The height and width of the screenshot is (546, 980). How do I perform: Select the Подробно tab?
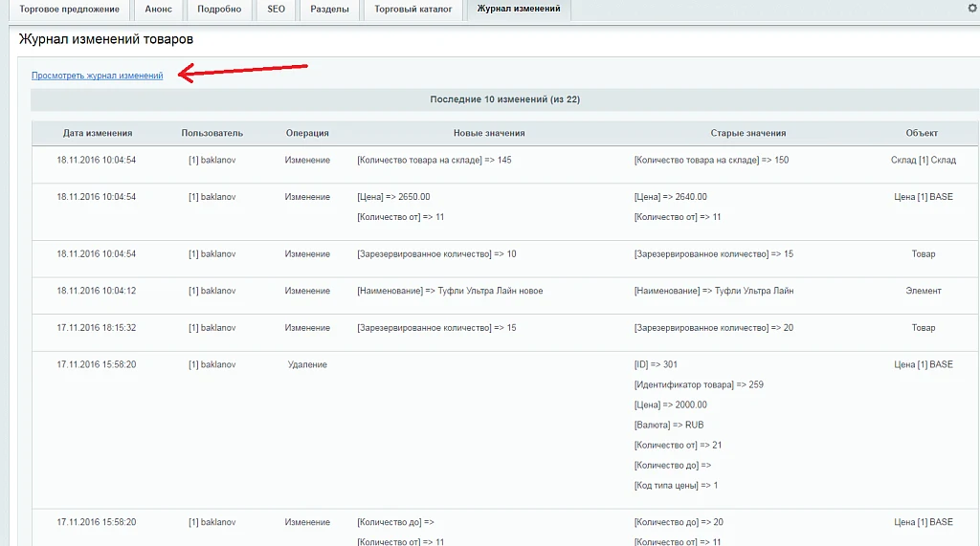pyautogui.click(x=219, y=10)
